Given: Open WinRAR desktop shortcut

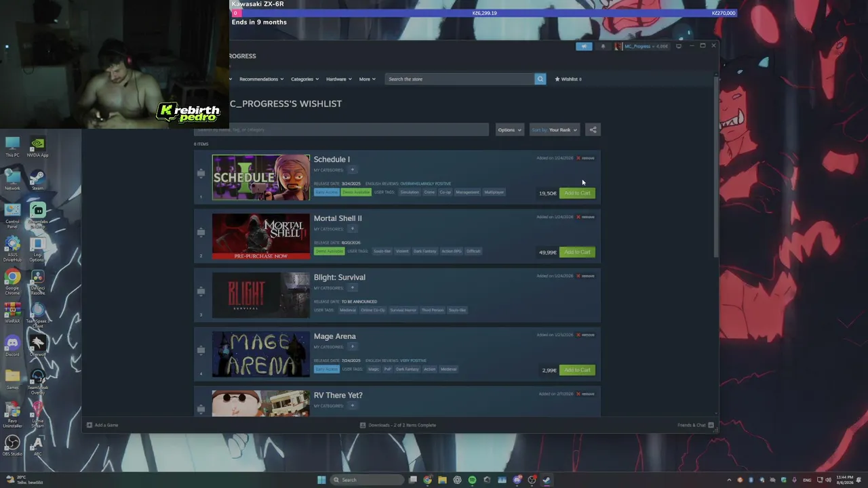Looking at the screenshot, I should (x=12, y=312).
